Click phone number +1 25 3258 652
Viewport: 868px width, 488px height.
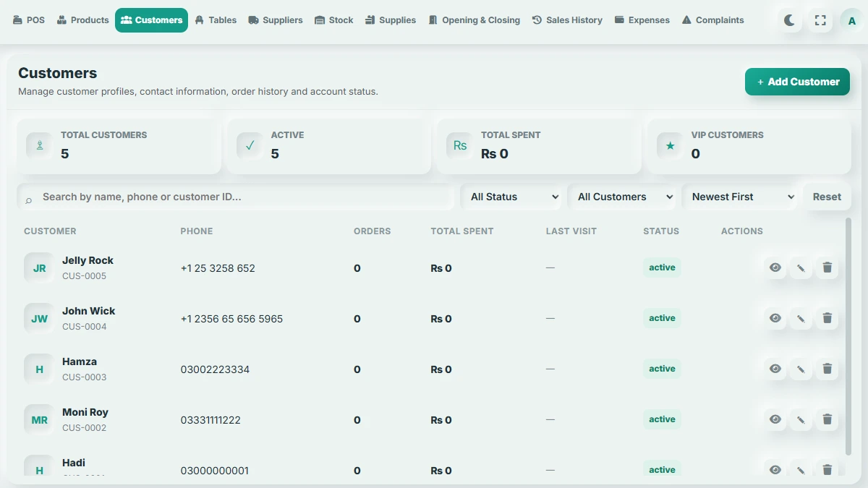[x=218, y=268]
